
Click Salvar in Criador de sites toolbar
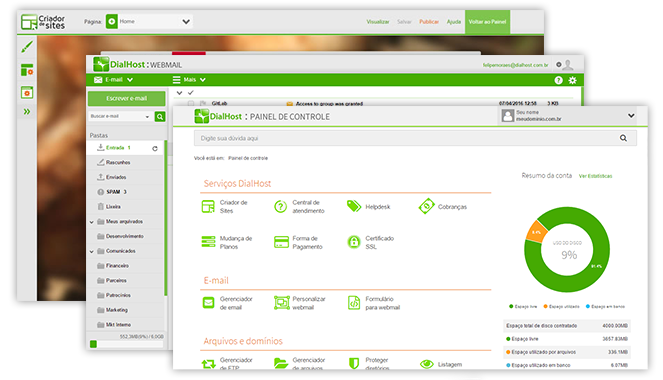click(x=404, y=22)
